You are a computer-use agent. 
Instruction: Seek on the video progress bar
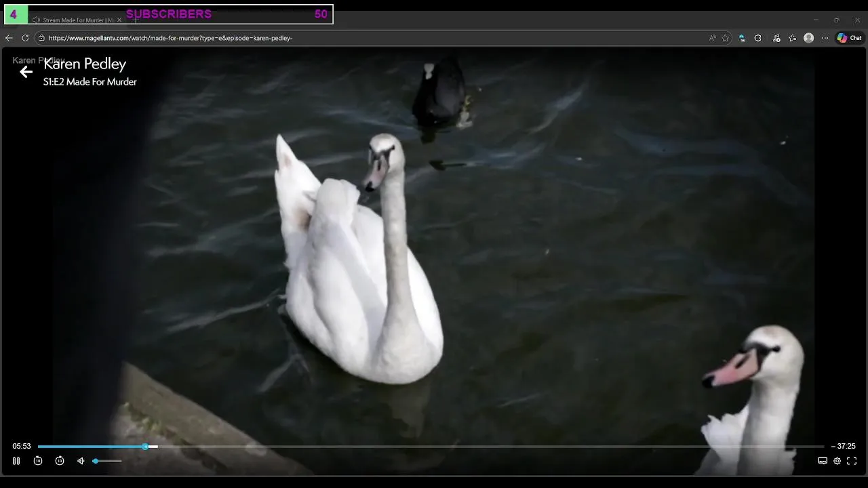(431, 447)
